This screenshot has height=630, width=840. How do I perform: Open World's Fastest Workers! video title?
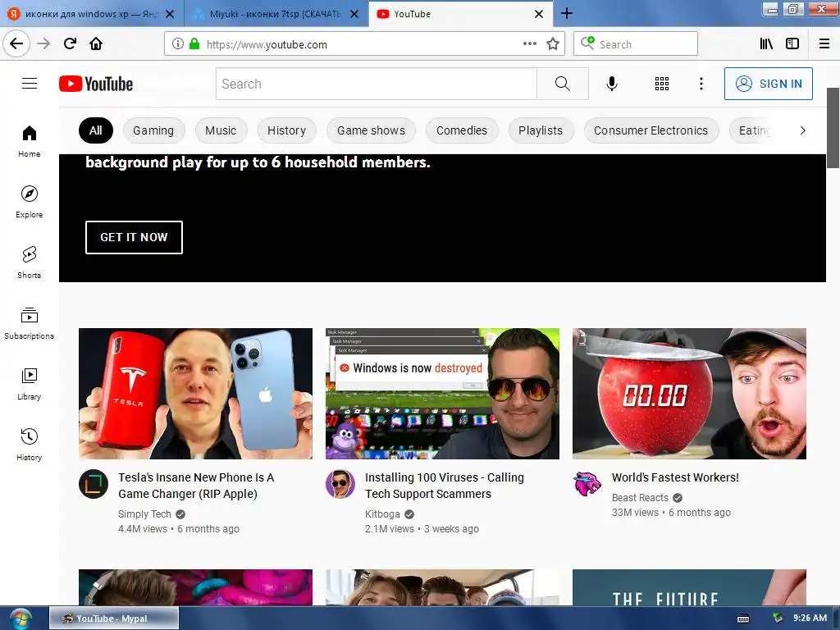click(x=676, y=477)
